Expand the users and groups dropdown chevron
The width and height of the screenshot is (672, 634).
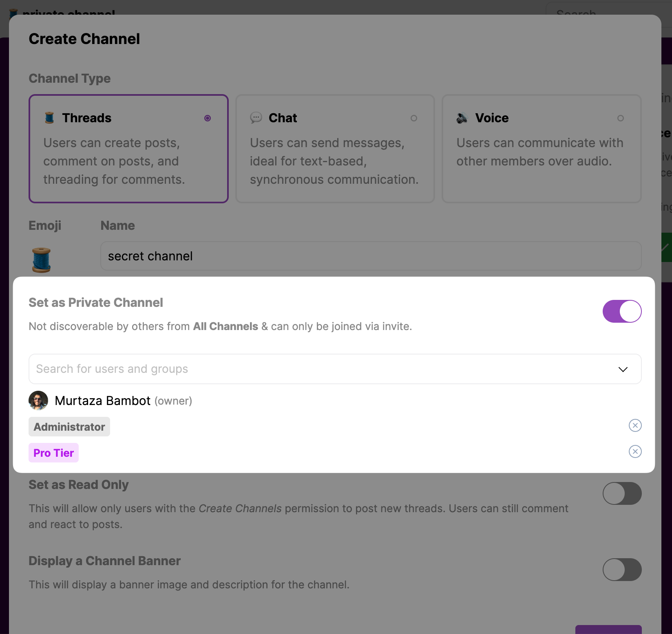pos(623,369)
